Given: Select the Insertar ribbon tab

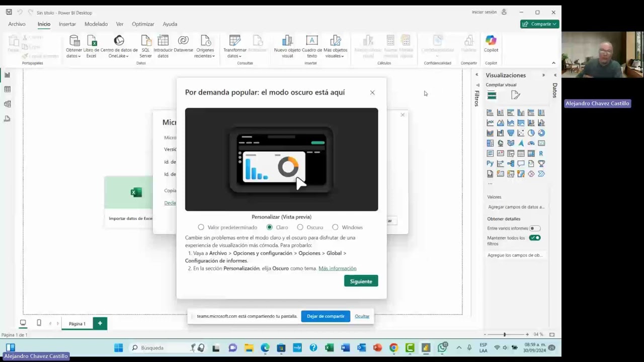Looking at the screenshot, I should (67, 24).
